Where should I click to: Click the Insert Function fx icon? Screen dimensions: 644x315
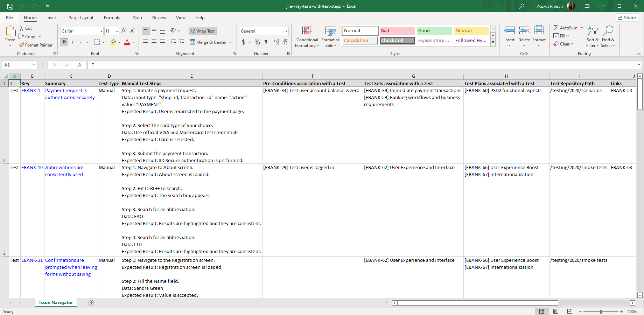click(80, 65)
